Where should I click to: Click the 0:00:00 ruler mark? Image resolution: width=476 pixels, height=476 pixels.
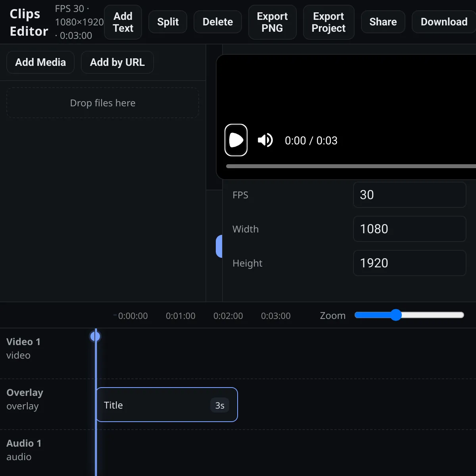pyautogui.click(x=133, y=316)
